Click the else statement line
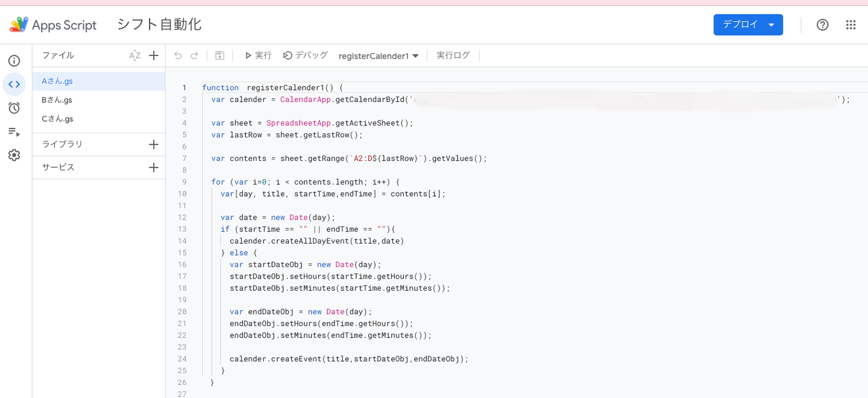This screenshot has height=398, width=868. [x=239, y=253]
